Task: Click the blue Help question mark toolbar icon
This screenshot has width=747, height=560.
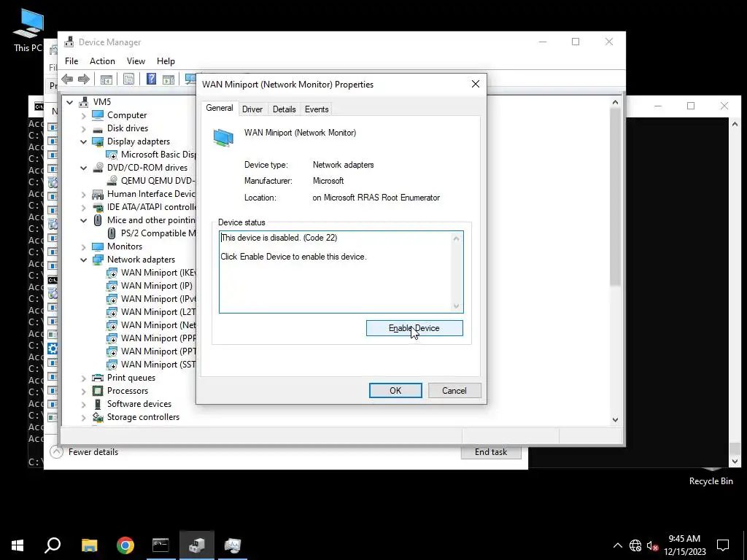Action: (x=151, y=79)
